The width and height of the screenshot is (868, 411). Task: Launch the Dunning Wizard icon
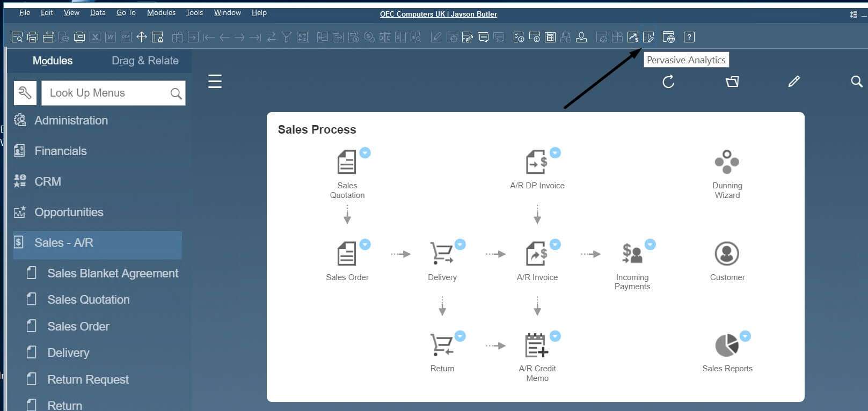[727, 162]
